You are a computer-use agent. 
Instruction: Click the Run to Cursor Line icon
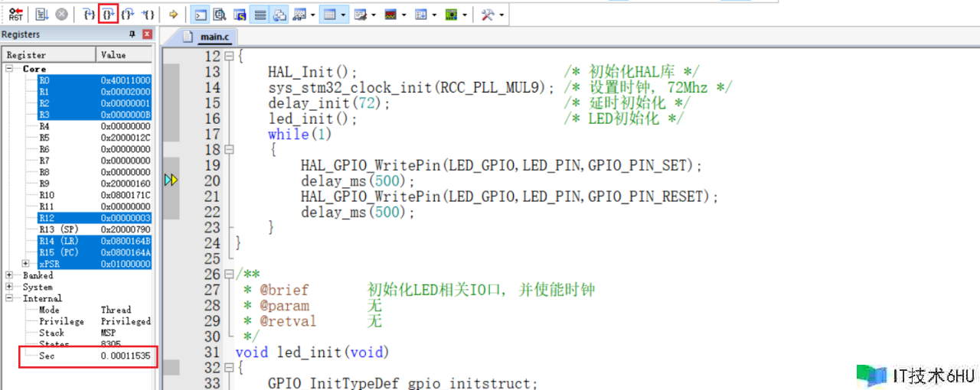click(x=148, y=14)
